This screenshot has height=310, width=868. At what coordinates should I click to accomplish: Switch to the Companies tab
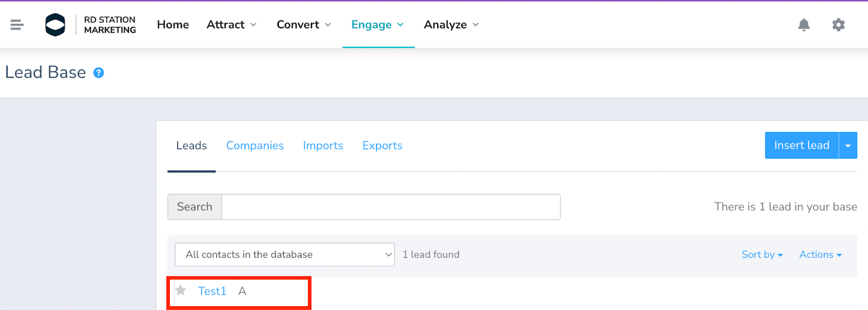click(255, 145)
